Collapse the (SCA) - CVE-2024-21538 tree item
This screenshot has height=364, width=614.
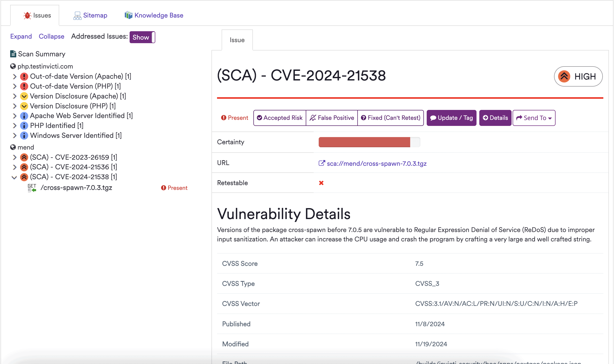pyautogui.click(x=14, y=177)
